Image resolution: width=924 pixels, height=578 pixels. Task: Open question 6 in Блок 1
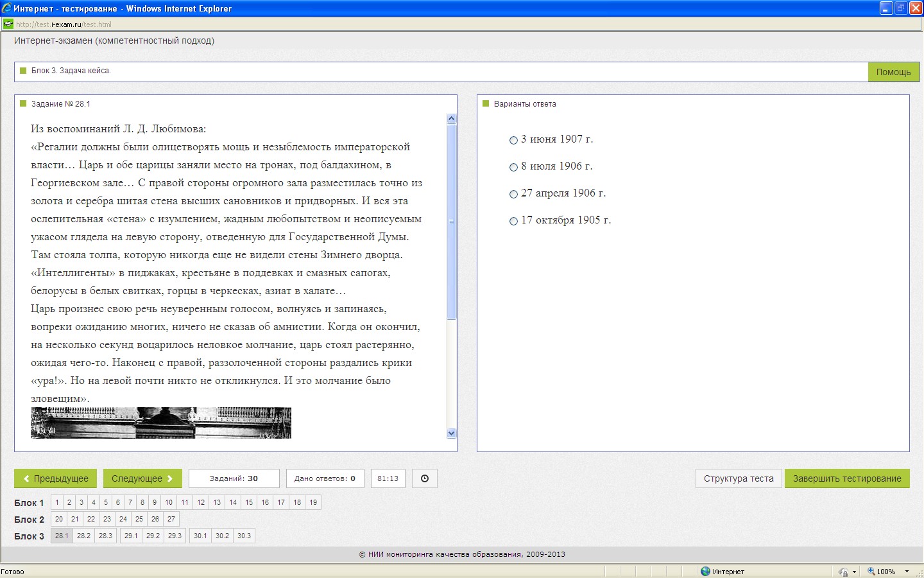[x=118, y=502]
